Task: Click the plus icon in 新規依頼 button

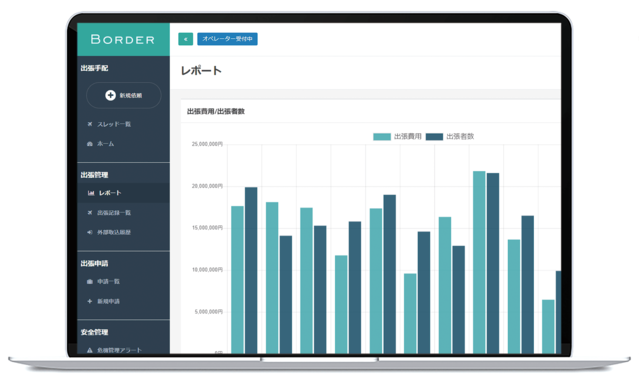Action: tap(110, 95)
